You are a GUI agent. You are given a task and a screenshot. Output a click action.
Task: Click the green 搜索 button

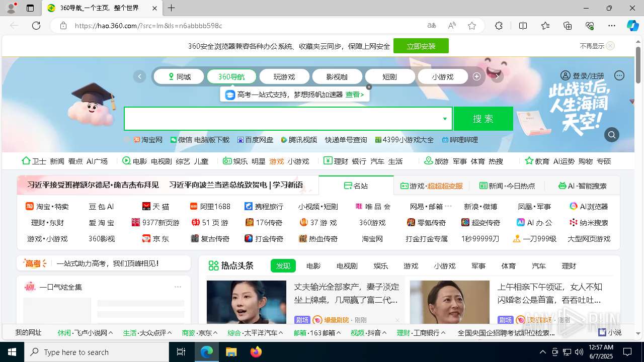tap(483, 119)
